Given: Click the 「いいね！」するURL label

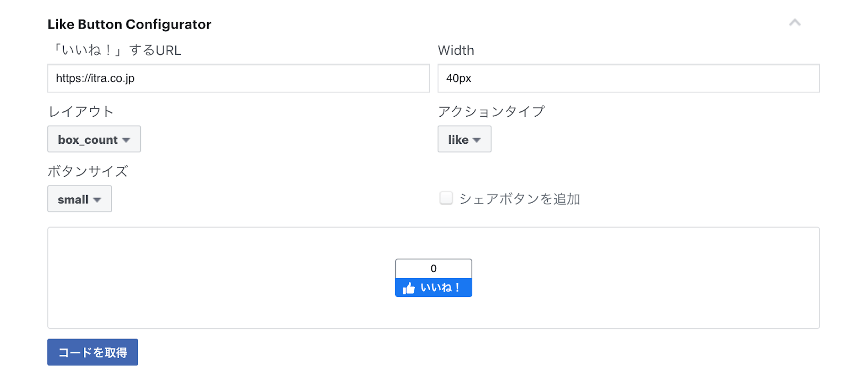Looking at the screenshot, I should coord(114,51).
